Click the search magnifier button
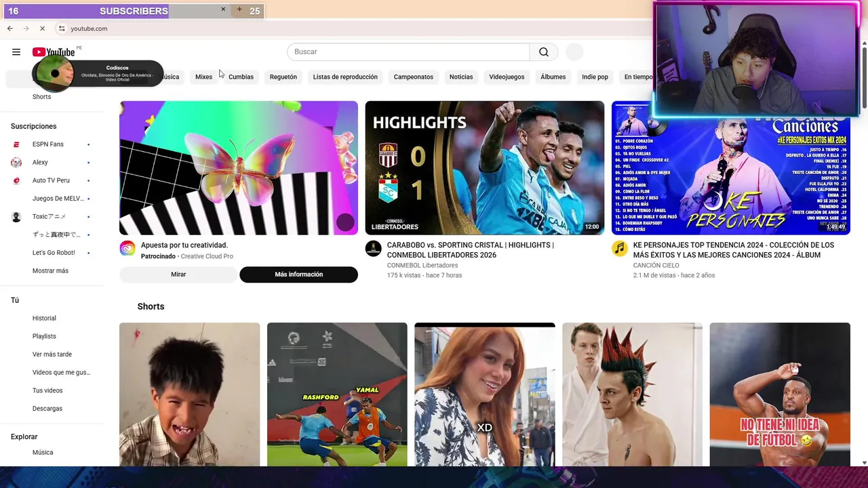Screen dimensions: 868x488 click(x=544, y=52)
